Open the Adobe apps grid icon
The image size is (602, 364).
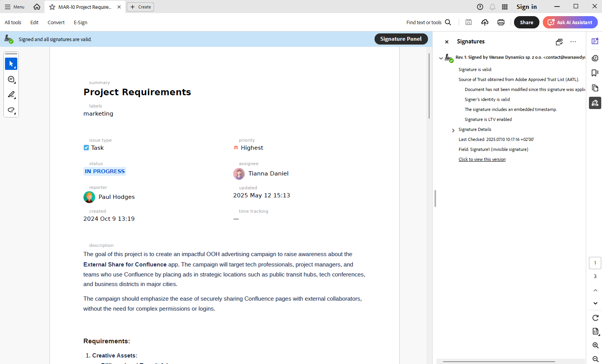505,7
